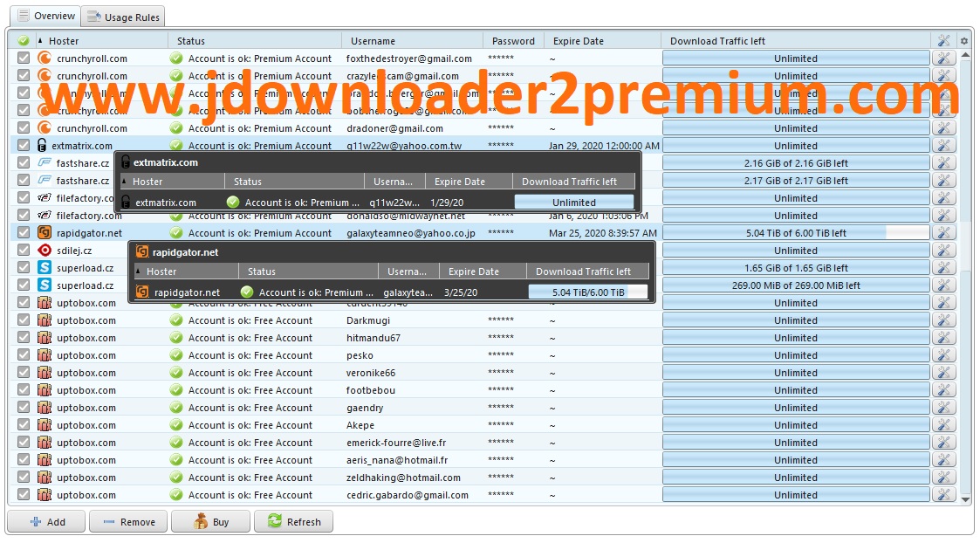Open the tools icon for the extmatrix.com row
The height and width of the screenshot is (543, 980).
pos(943,145)
